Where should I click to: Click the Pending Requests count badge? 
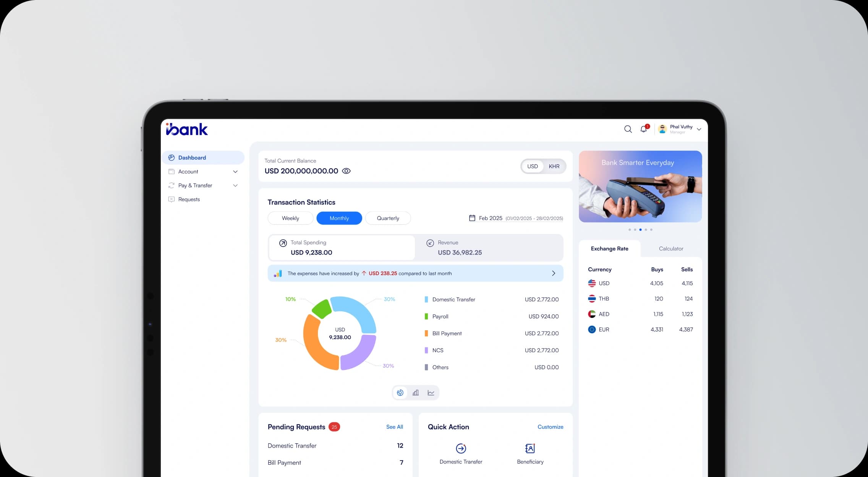coord(334,427)
